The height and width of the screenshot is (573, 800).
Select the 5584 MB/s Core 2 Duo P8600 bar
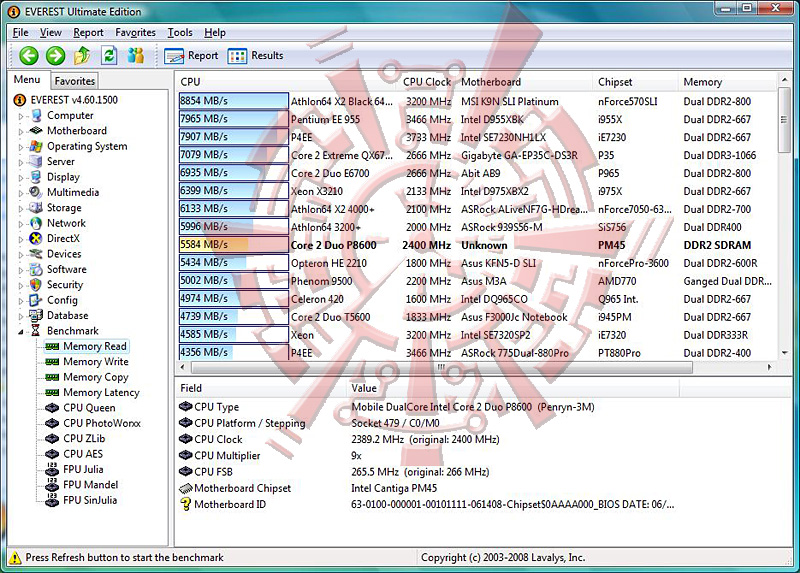(x=234, y=245)
